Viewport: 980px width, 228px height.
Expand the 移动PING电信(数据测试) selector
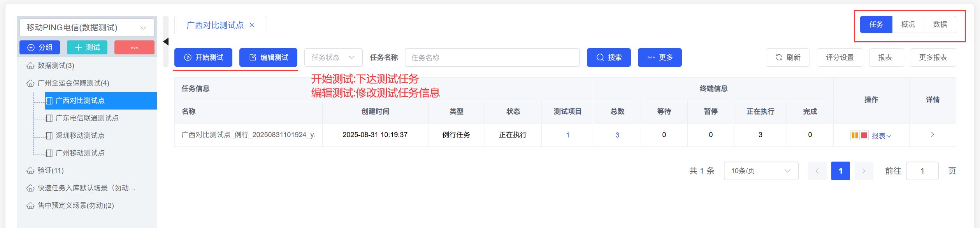tap(87, 28)
